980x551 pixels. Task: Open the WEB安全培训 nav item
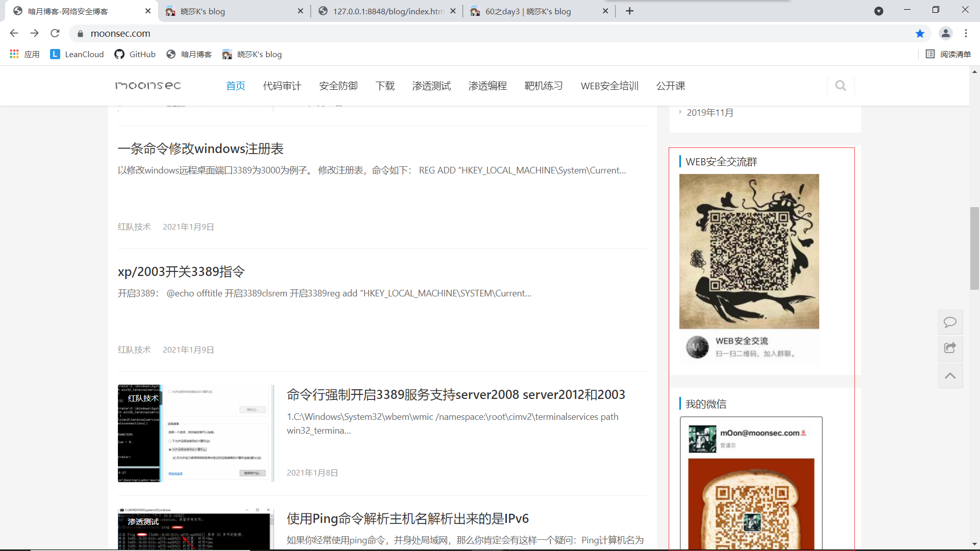[609, 86]
